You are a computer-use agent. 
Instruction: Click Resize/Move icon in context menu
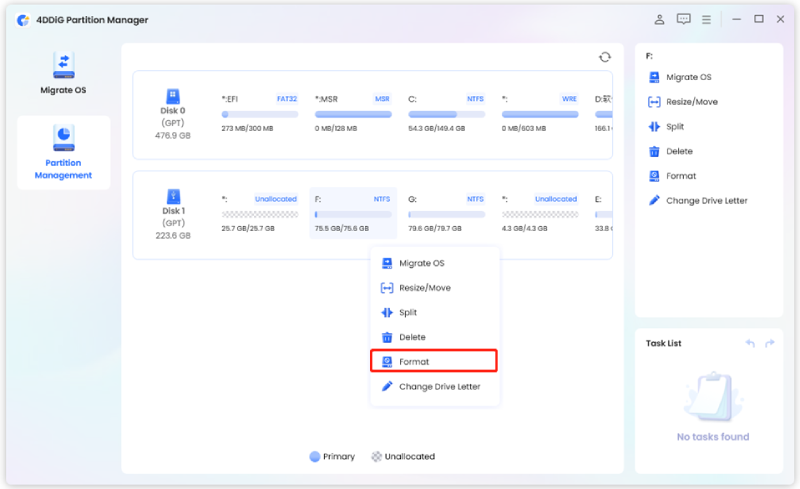tap(387, 288)
